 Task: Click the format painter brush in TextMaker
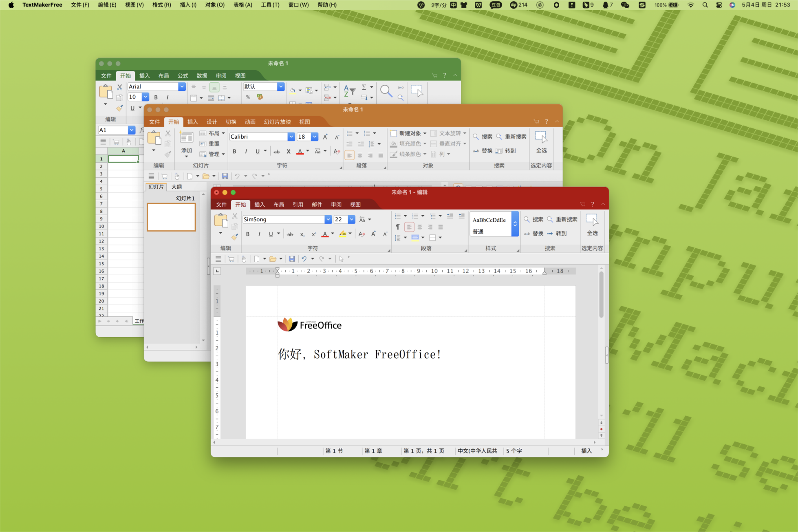pos(234,237)
